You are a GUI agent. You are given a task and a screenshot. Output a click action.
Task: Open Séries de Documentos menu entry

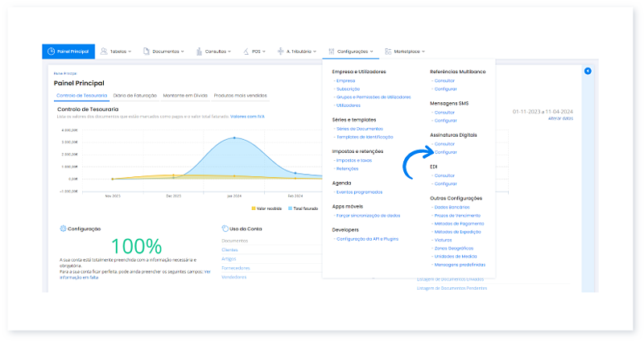[x=359, y=130]
